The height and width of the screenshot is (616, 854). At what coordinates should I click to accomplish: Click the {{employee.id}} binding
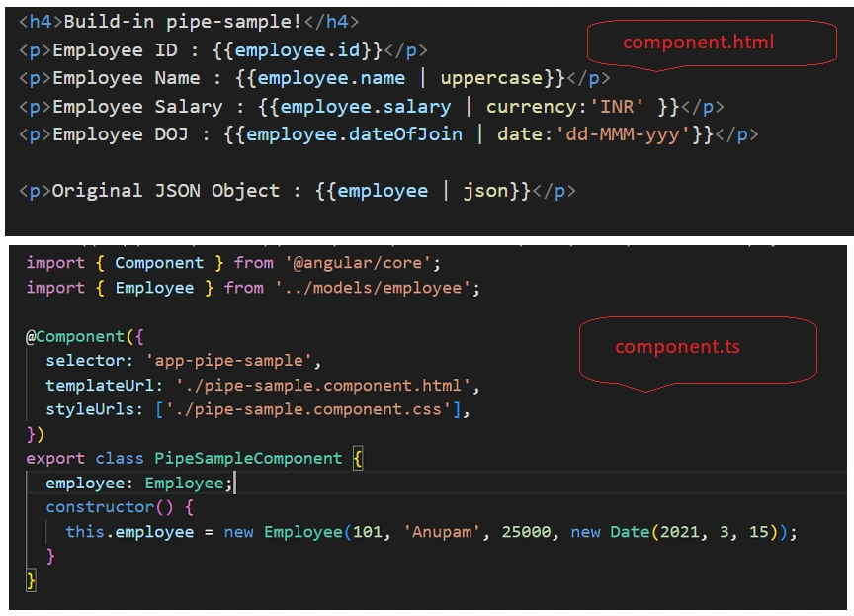click(x=298, y=50)
